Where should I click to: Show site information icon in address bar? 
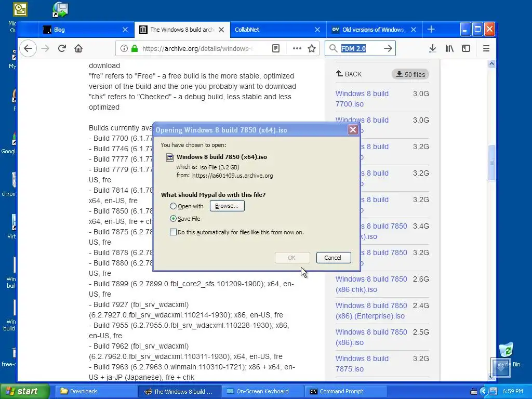tap(124, 48)
